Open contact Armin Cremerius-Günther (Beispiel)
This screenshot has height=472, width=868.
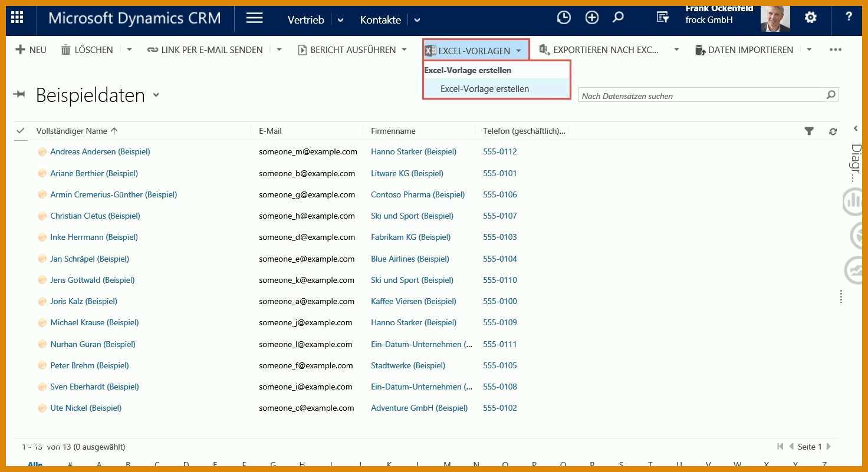tap(114, 194)
